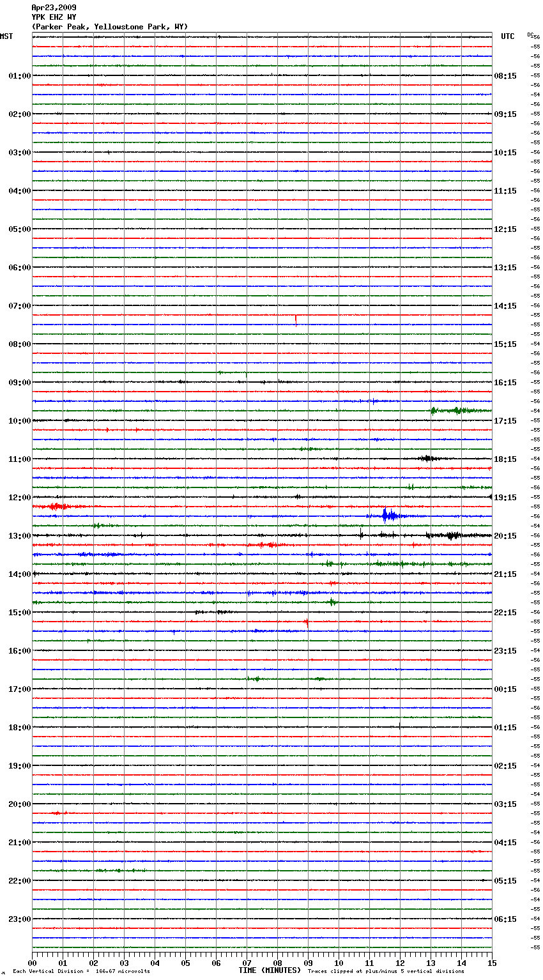This screenshot has width=543, height=980.
Task: Click the '22:15' UTC time label
Action: coord(505,613)
